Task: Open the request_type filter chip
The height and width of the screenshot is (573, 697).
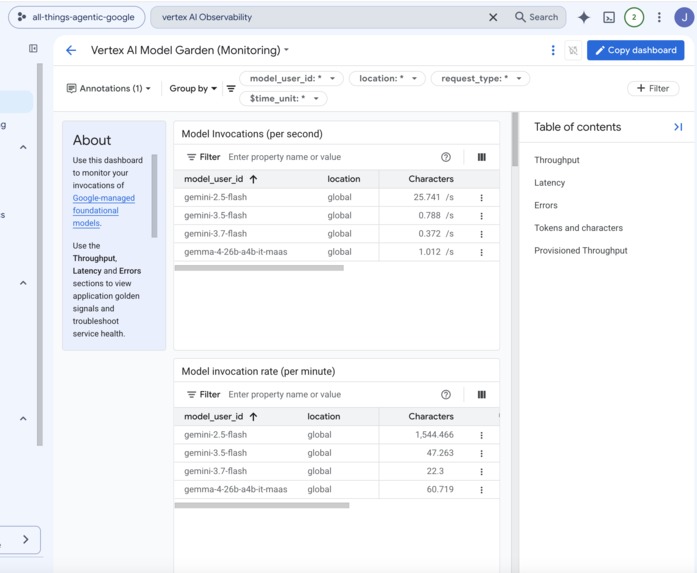Action: 480,79
